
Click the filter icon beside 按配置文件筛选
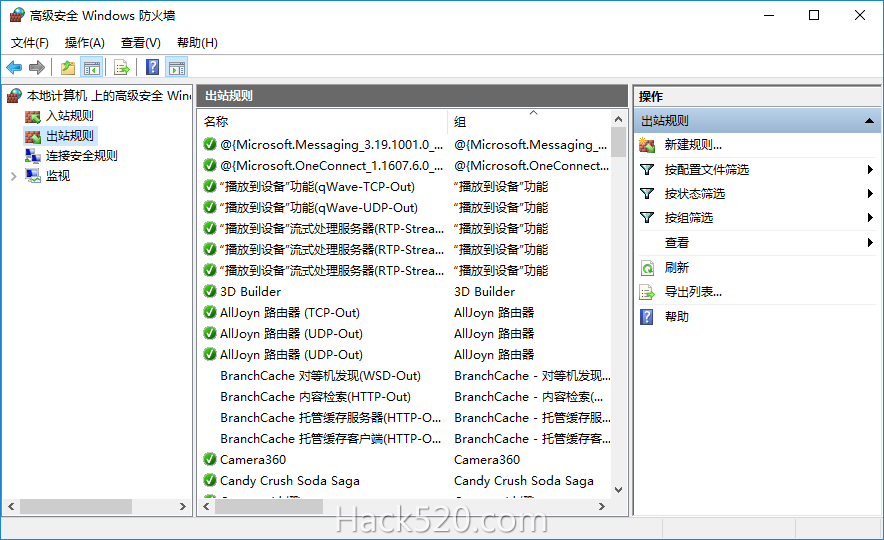(x=647, y=170)
